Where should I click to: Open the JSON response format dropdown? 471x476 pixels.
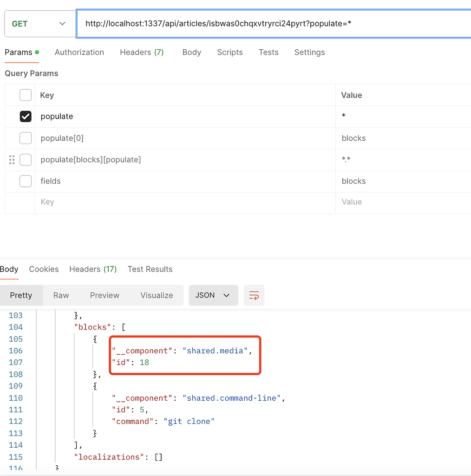pos(213,295)
